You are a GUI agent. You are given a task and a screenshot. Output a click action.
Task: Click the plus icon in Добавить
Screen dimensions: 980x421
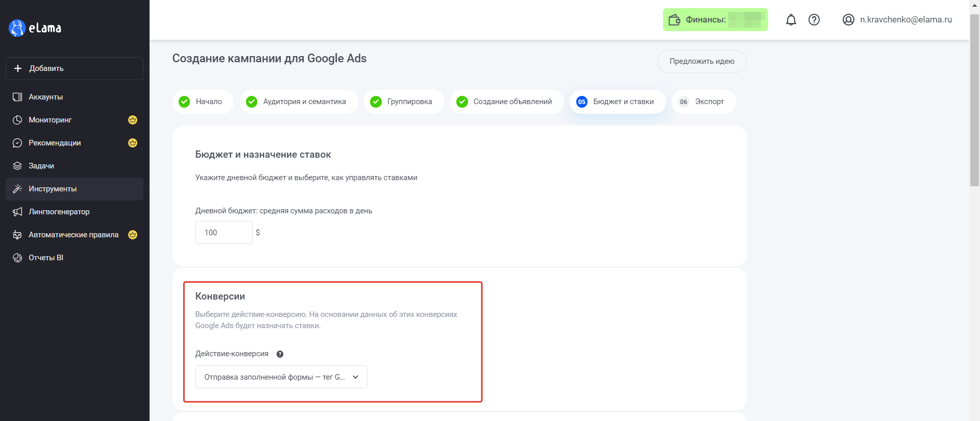click(x=18, y=68)
